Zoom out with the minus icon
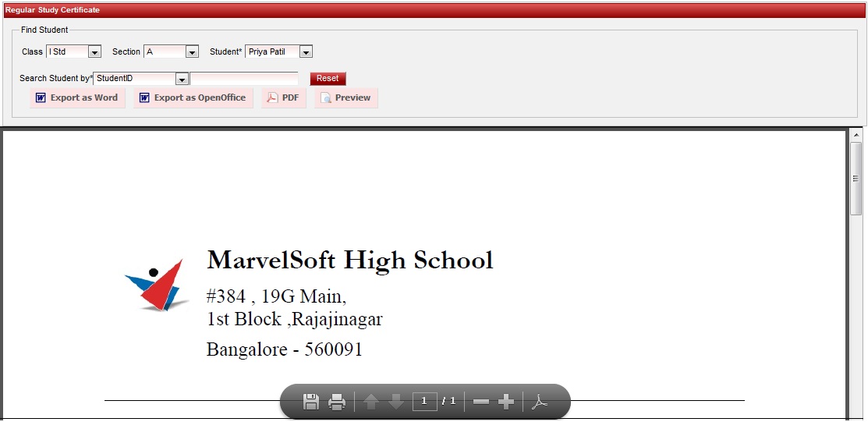868x422 pixels. pos(481,402)
